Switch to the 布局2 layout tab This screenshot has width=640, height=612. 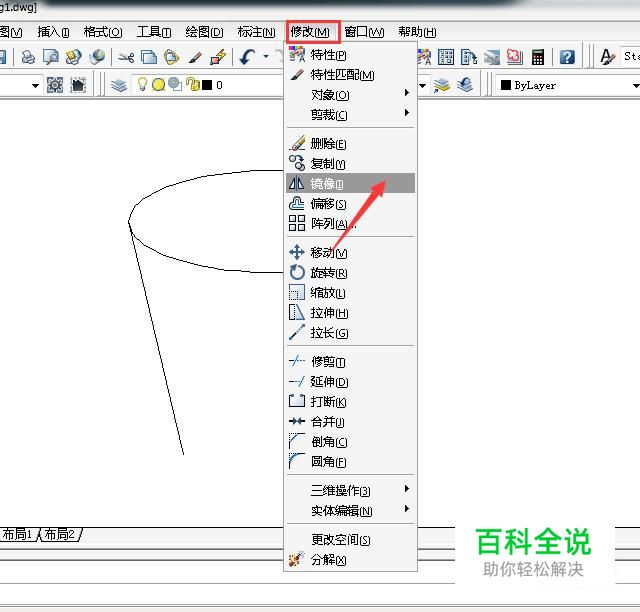pyautogui.click(x=60, y=534)
